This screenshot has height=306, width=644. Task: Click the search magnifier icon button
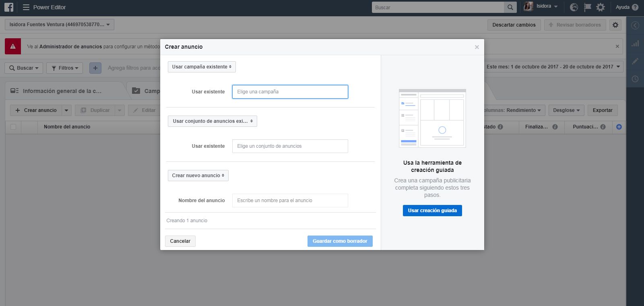pyautogui.click(x=510, y=7)
